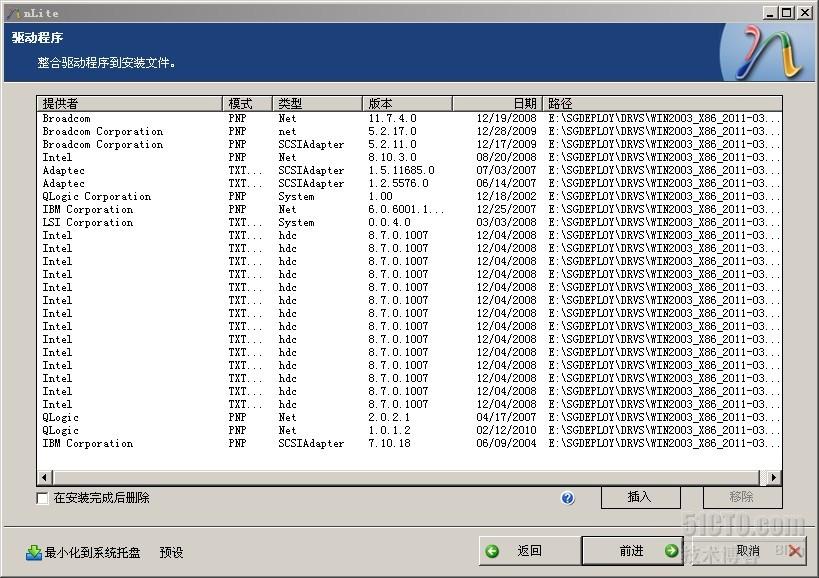Select the QLogic Net 2.0.2.1 row
Screen dimensions: 819x578
[410, 418]
